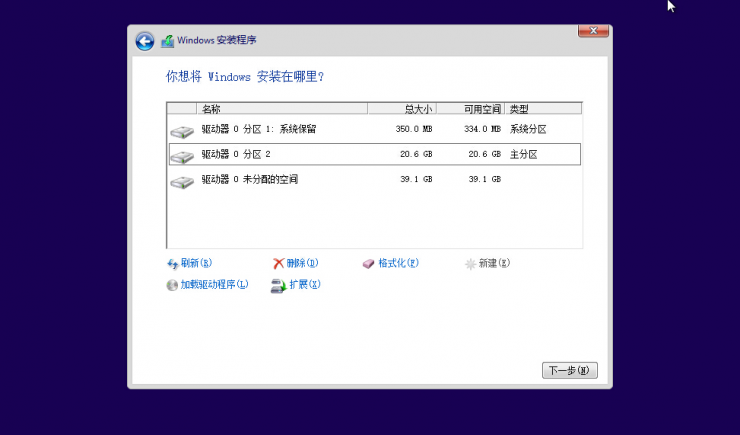The width and height of the screenshot is (740, 435).
Task: Click drive icon for 驱动器 0 分区 2
Action: (x=182, y=157)
